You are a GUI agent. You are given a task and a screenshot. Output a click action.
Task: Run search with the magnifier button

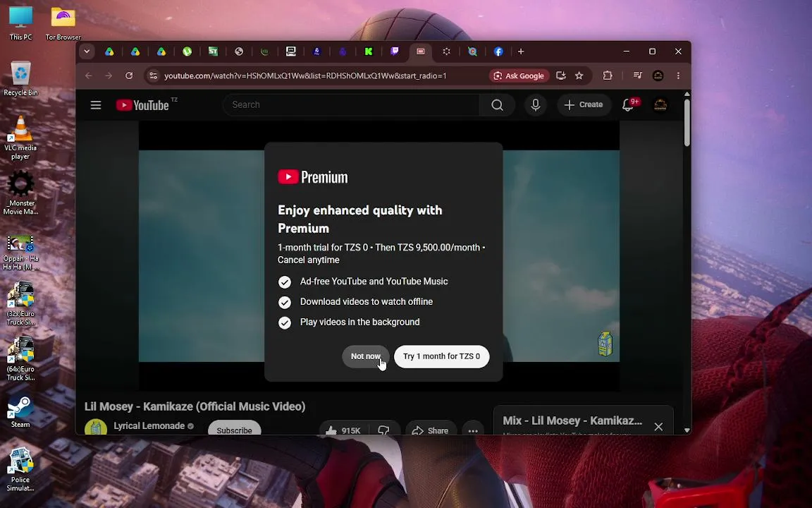tap(497, 105)
